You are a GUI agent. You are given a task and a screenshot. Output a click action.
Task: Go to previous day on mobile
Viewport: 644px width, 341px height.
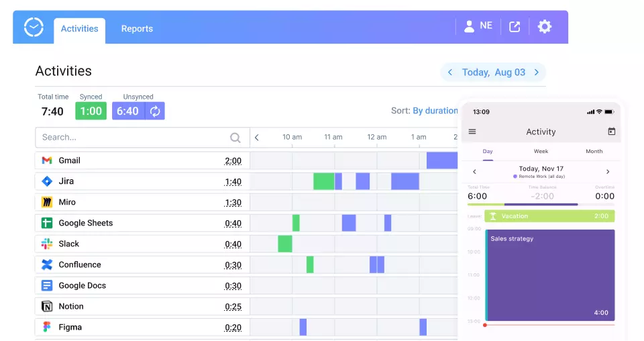tap(474, 172)
